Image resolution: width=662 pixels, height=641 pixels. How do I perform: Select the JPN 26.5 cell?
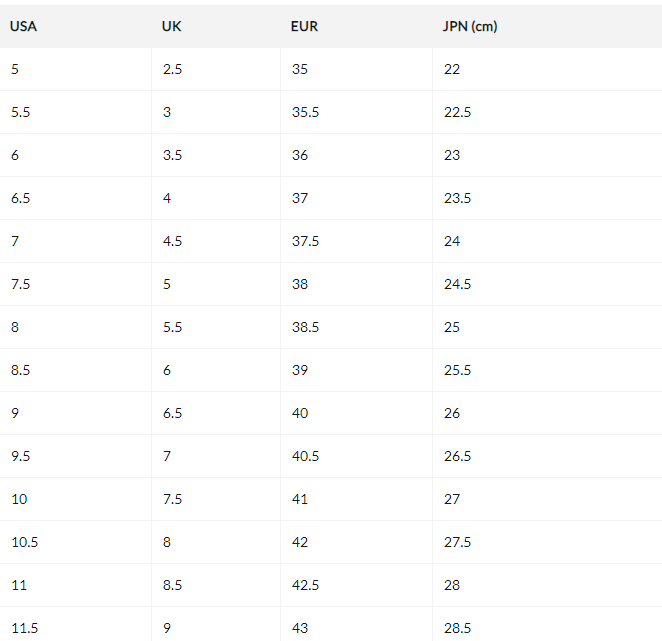click(457, 456)
